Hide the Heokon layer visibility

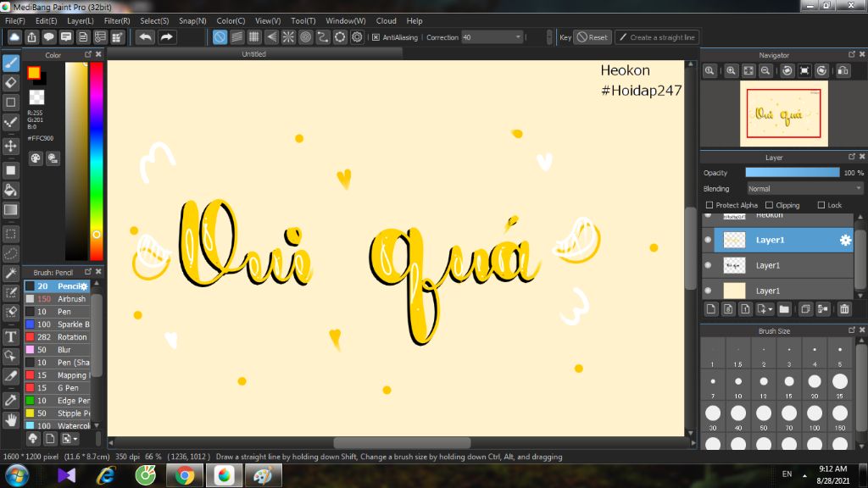708,214
